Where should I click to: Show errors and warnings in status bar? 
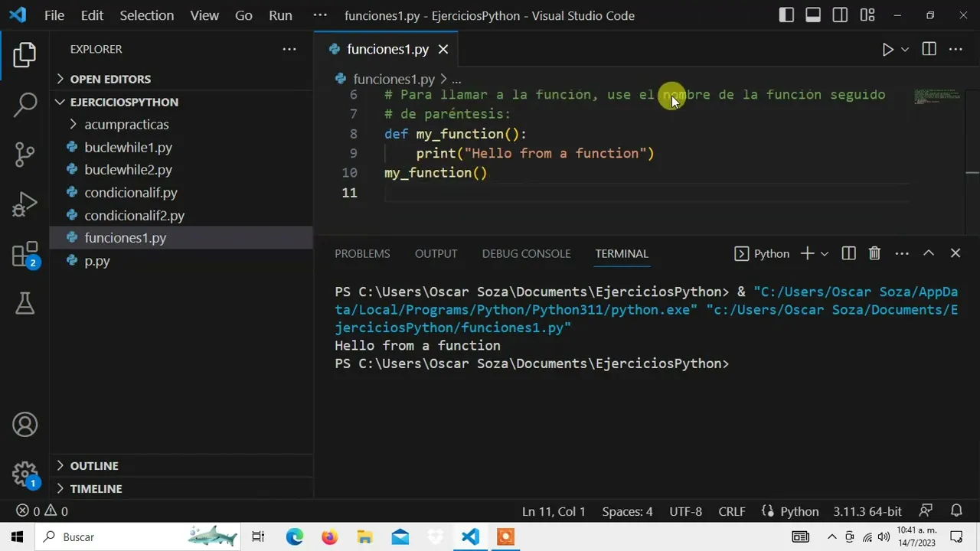42,511
